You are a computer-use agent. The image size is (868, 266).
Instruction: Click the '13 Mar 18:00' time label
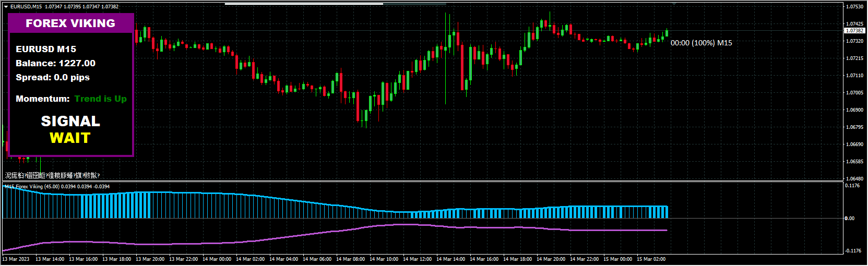point(117,259)
